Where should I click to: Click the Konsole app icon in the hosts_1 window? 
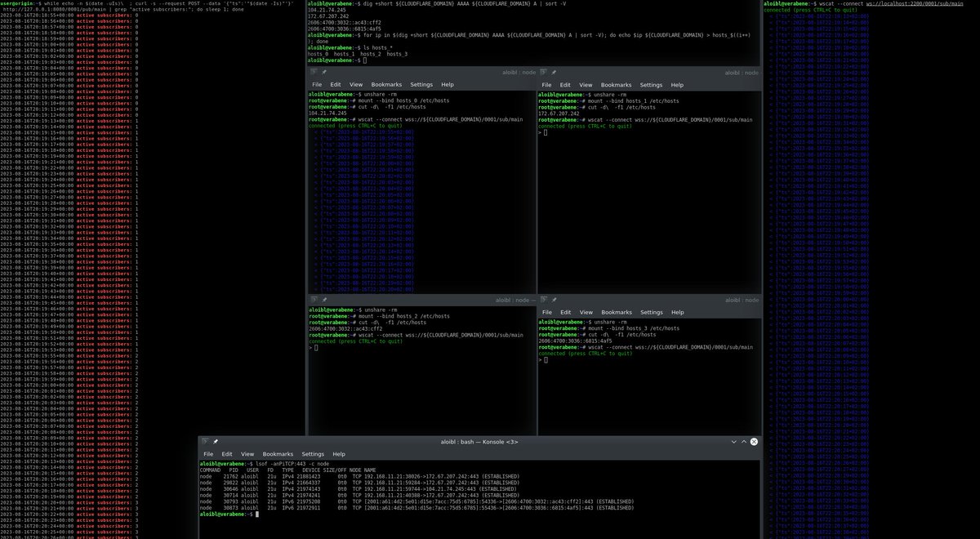[x=543, y=72]
